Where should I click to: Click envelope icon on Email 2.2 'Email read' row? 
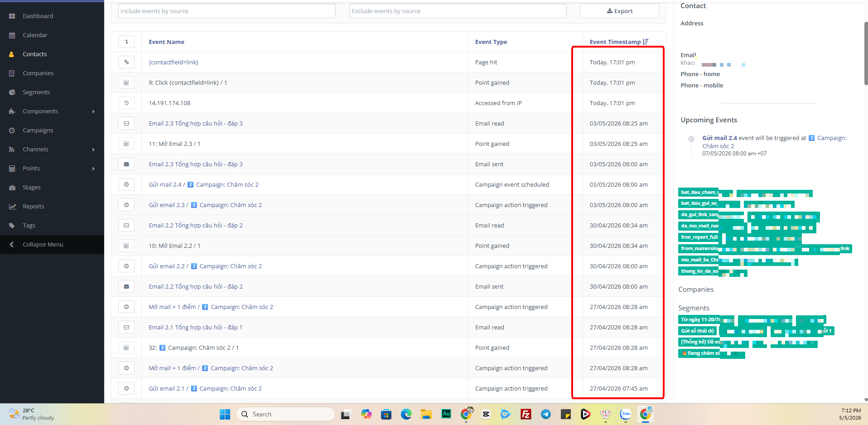(x=126, y=225)
